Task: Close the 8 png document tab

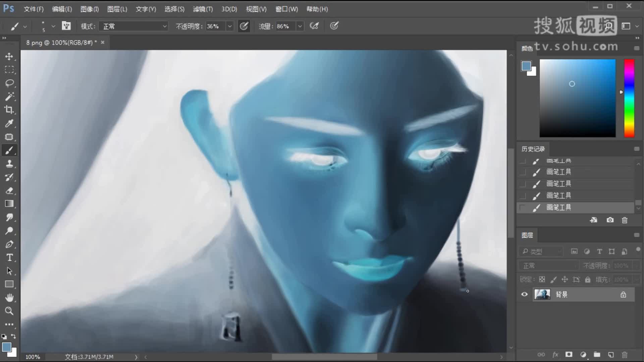Action: [103, 42]
